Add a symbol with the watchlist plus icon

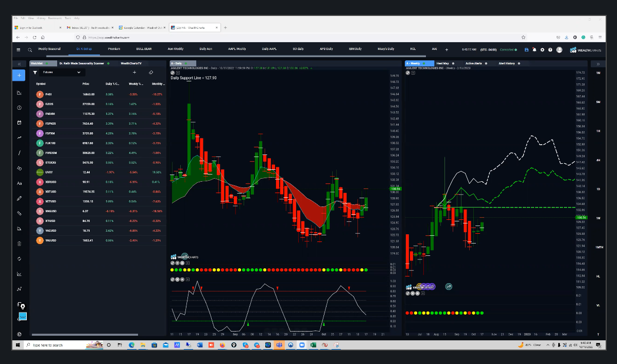(x=134, y=73)
